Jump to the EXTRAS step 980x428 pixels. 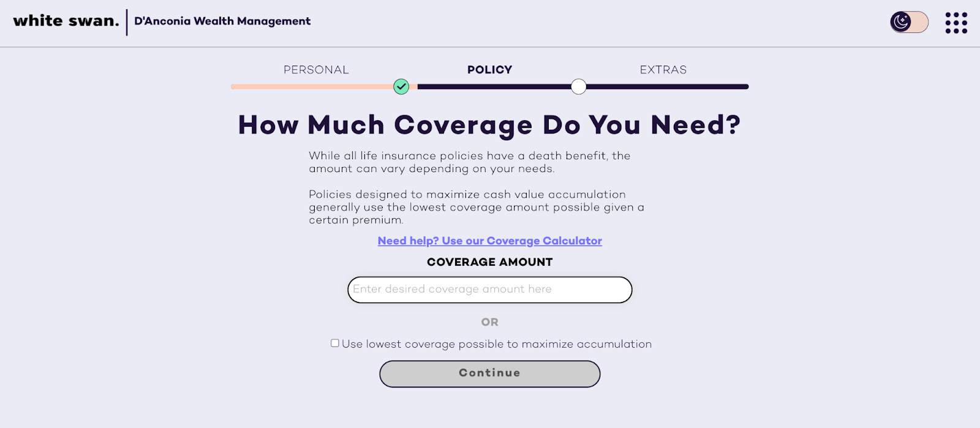click(663, 70)
